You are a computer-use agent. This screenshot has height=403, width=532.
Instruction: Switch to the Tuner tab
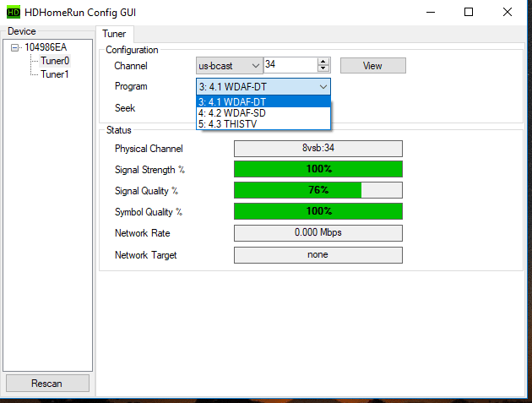click(x=114, y=34)
